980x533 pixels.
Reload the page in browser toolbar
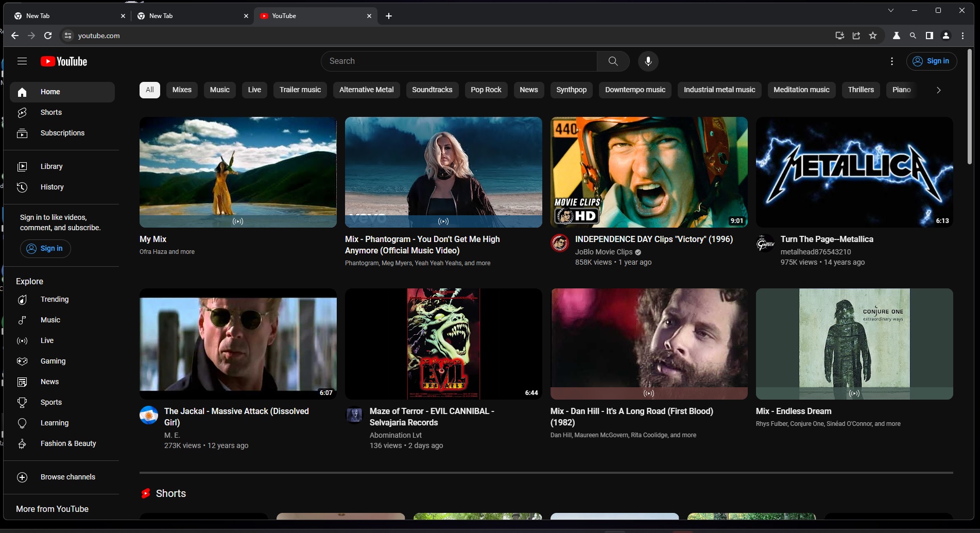[48, 36]
